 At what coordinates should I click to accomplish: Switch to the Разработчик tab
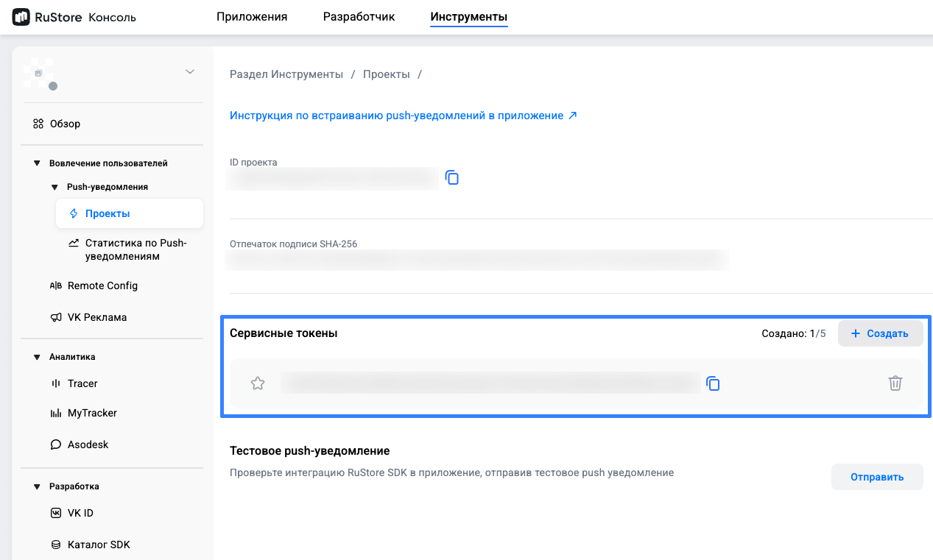coord(359,17)
